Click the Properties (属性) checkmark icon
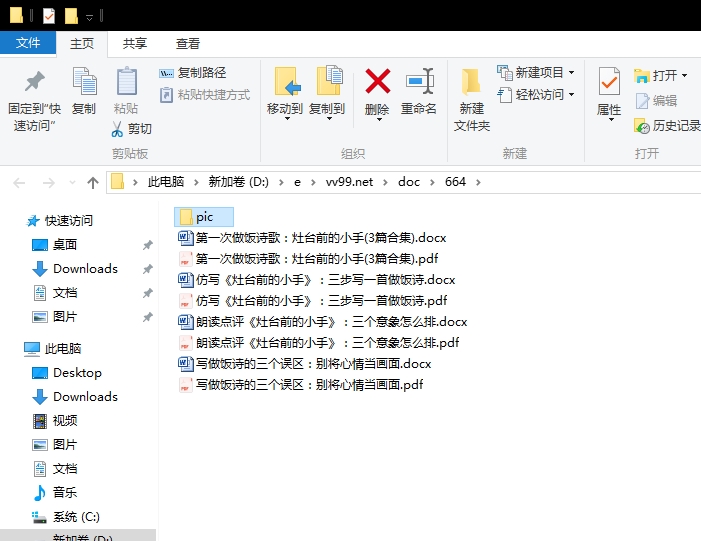The image size is (701, 541). [609, 81]
